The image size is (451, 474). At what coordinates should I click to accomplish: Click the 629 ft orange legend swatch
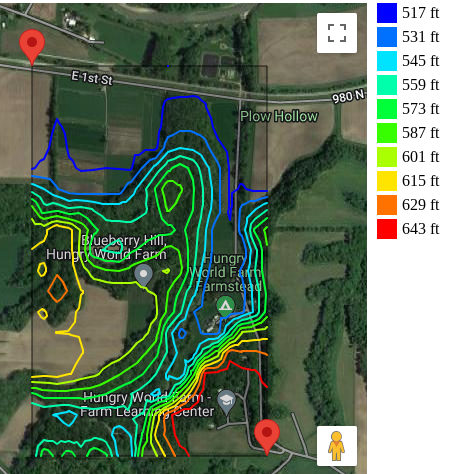[387, 205]
